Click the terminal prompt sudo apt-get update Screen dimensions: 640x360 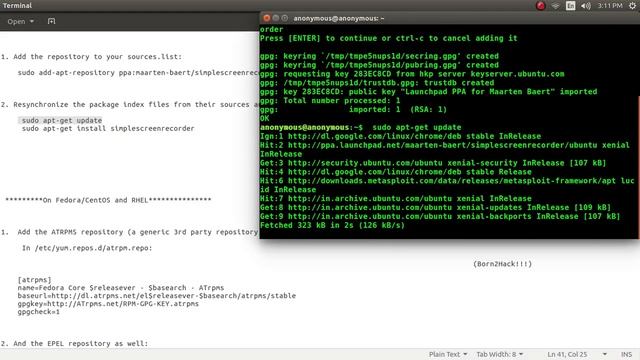click(360, 127)
